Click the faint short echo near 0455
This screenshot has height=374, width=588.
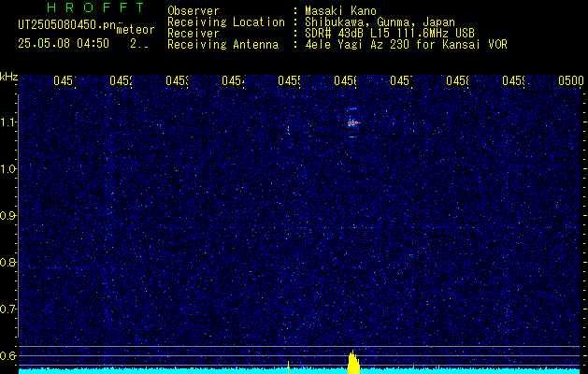pos(288,130)
